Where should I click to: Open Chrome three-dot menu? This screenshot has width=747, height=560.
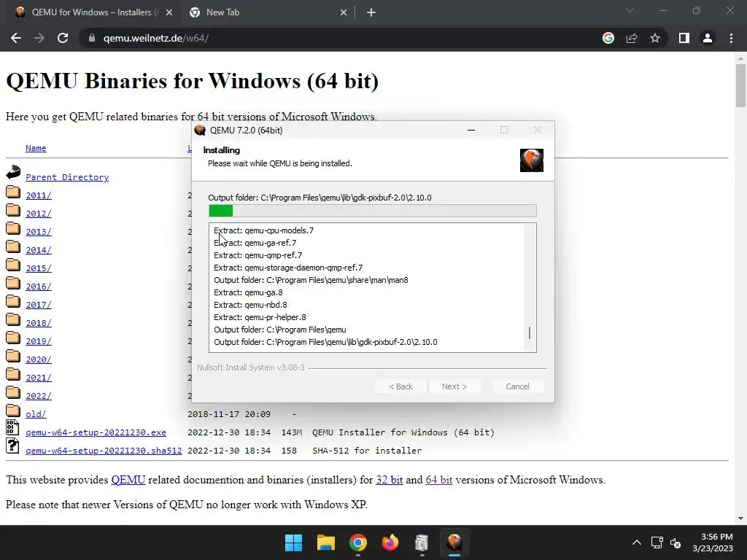click(x=731, y=38)
